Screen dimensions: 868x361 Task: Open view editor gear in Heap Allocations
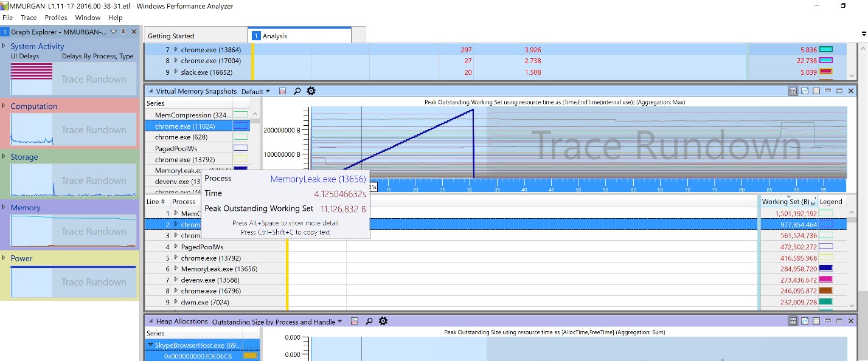point(383,321)
